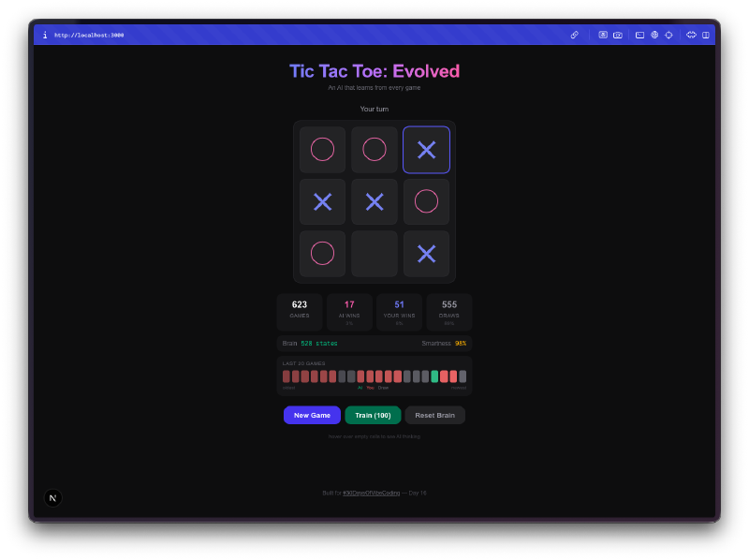Click the globe icon in toolbar

coord(654,35)
